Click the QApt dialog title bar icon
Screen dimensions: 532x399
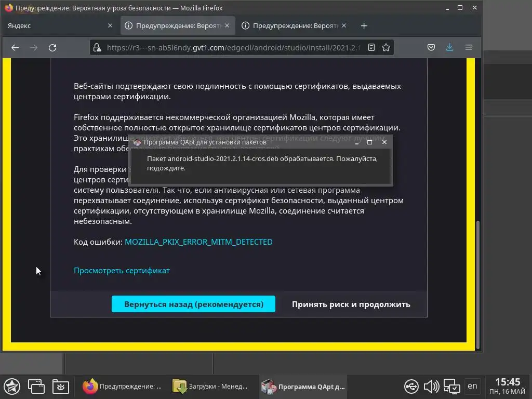[137, 142]
